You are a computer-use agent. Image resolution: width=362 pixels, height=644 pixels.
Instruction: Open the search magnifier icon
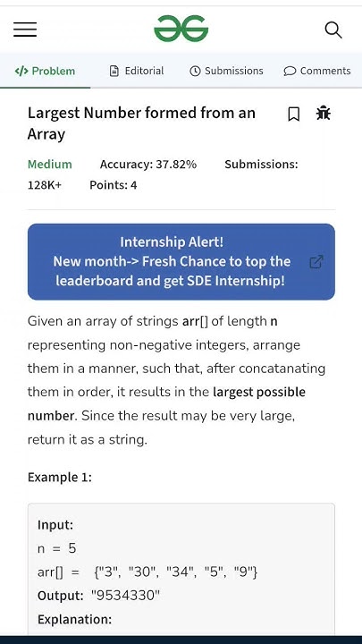point(333,30)
